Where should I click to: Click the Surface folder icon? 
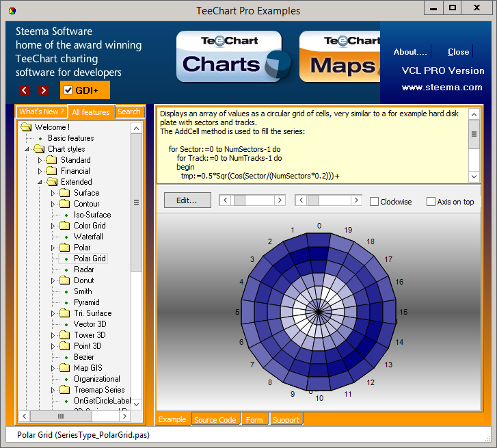[x=65, y=193]
